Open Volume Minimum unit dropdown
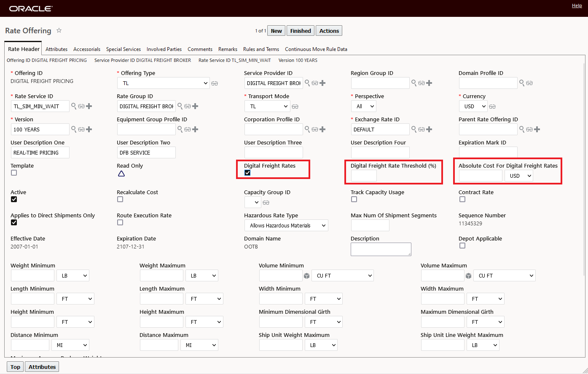 (343, 275)
